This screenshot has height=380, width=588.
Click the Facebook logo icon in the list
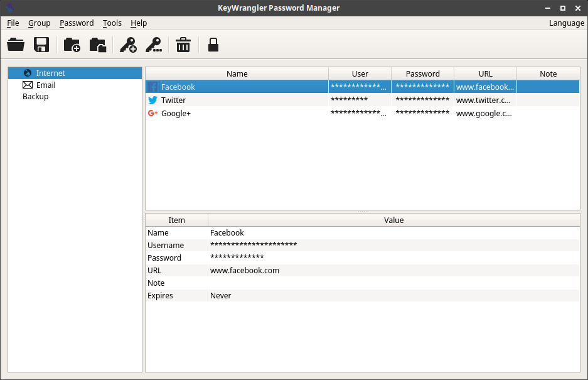point(152,87)
